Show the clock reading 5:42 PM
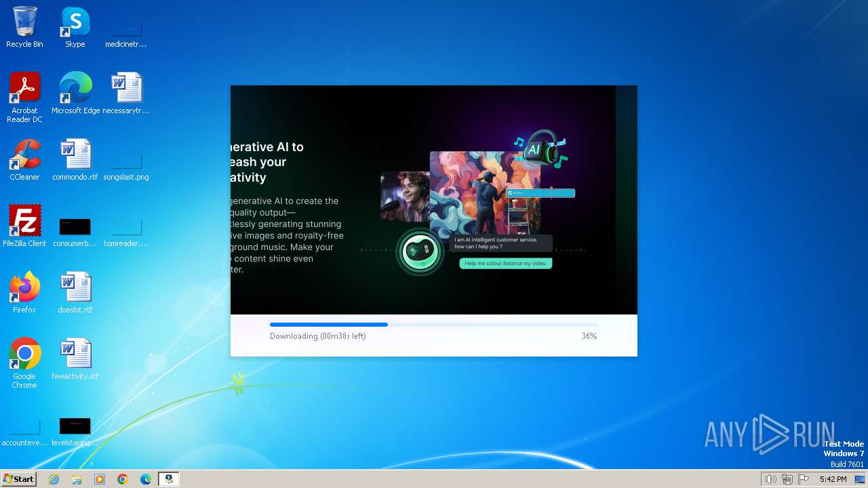 (833, 479)
